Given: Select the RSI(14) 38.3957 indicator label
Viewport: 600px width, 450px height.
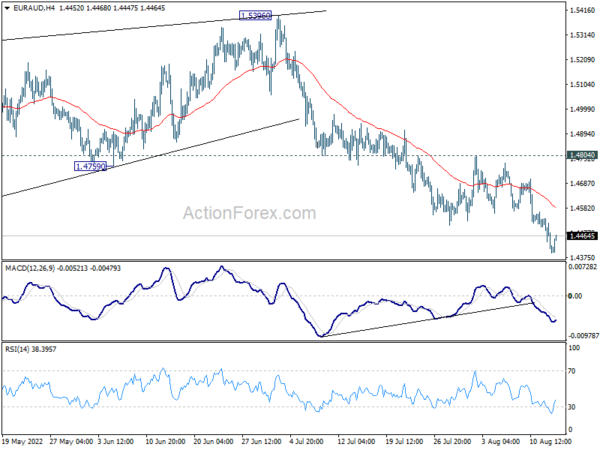Looking at the screenshot, I should [x=31, y=349].
